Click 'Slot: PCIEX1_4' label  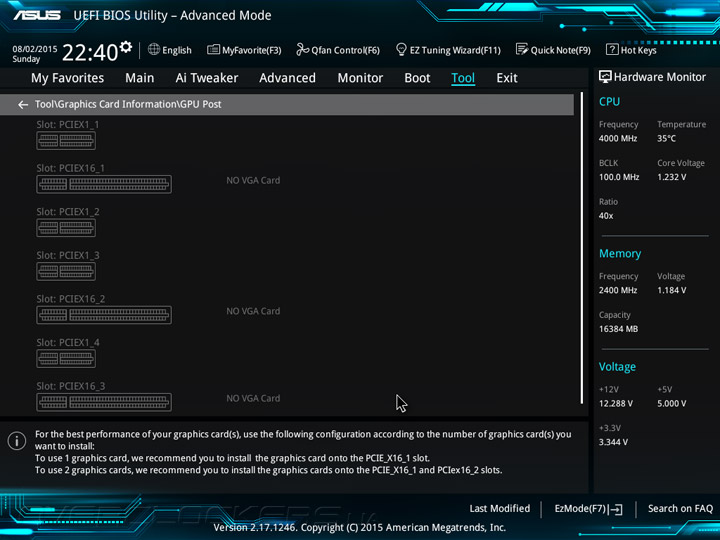pos(68,343)
